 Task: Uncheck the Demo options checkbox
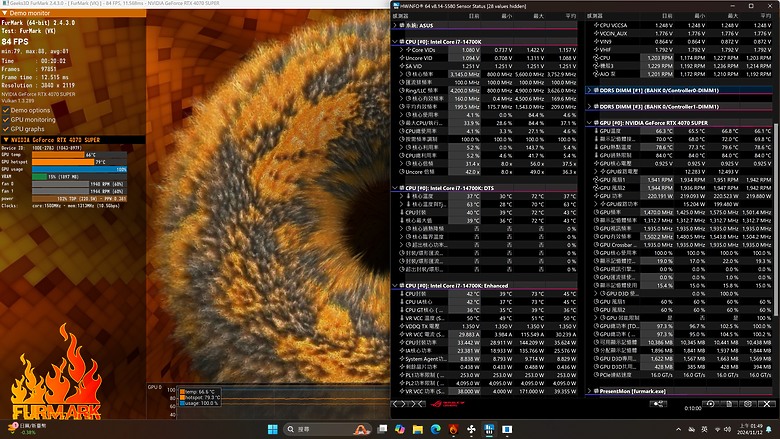point(6,110)
